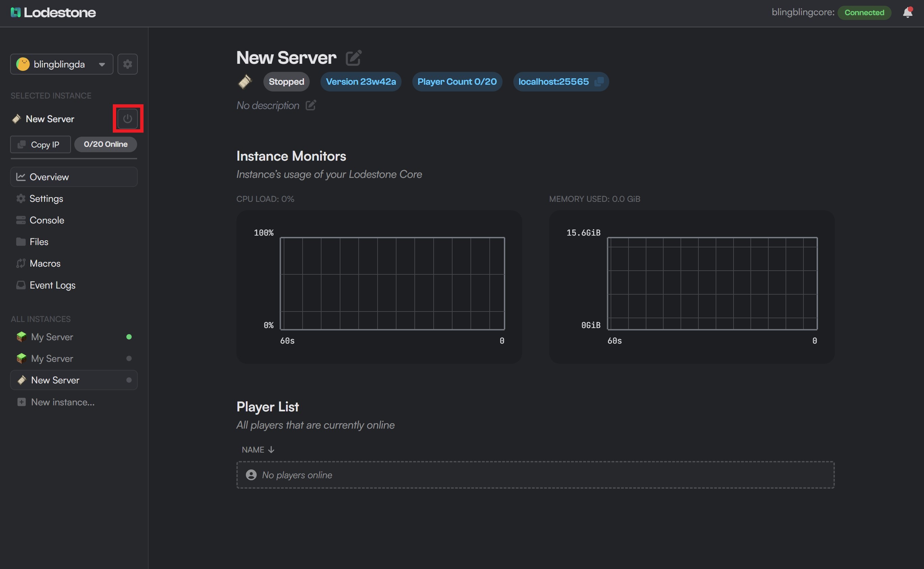
Task: Switch to the Overview tab
Action: 49,177
